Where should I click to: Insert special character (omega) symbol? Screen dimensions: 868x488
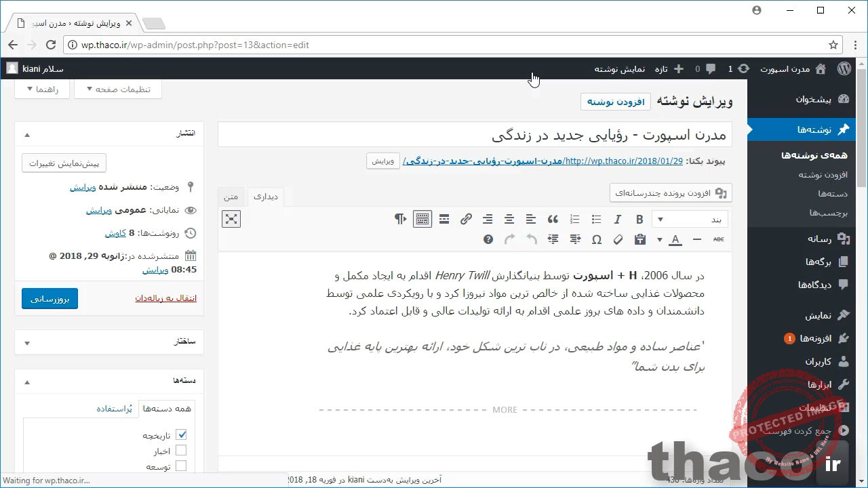click(x=596, y=239)
